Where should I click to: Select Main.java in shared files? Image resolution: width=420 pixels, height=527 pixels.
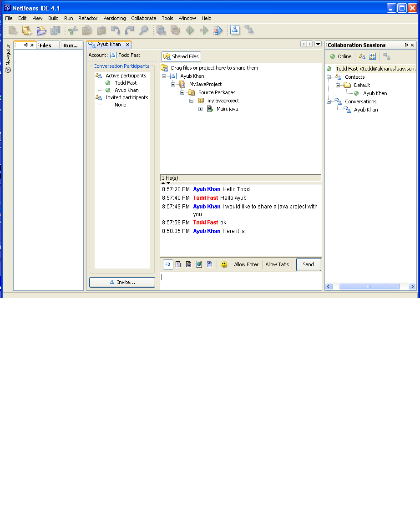pyautogui.click(x=227, y=109)
